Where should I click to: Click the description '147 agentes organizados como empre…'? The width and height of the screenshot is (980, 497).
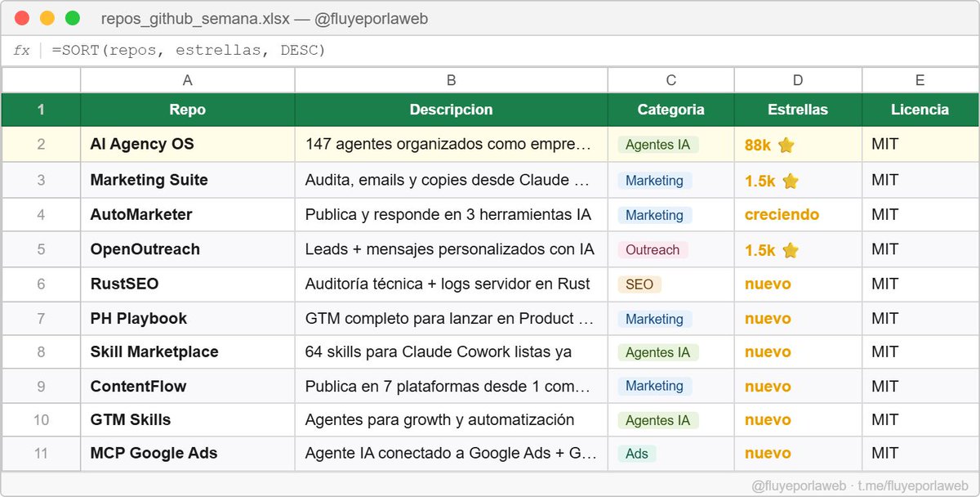coord(448,145)
